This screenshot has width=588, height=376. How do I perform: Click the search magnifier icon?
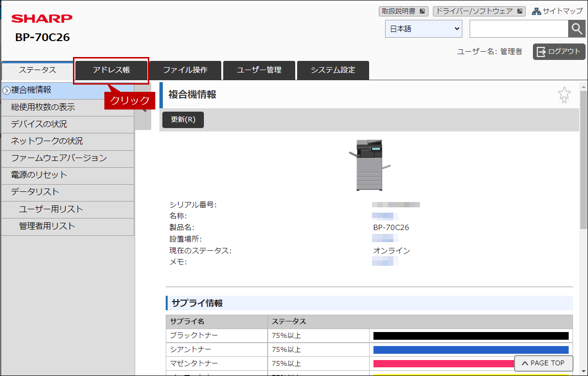click(x=576, y=29)
